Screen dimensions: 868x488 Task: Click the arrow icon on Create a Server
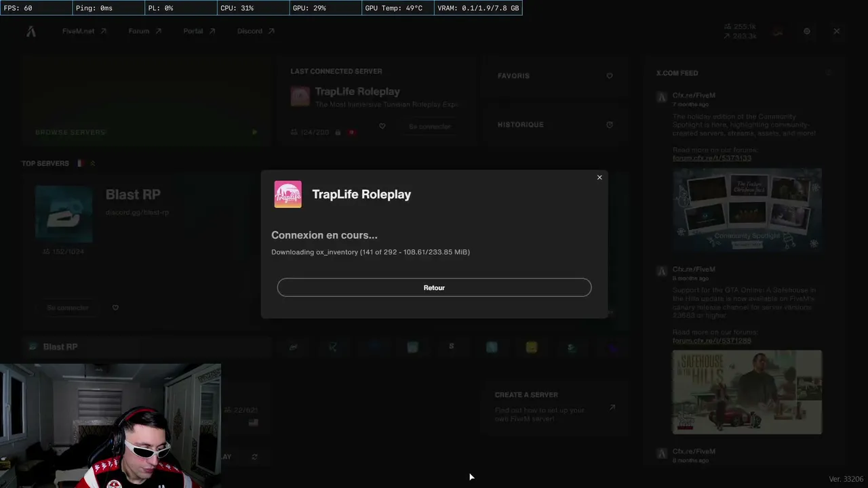(612, 407)
